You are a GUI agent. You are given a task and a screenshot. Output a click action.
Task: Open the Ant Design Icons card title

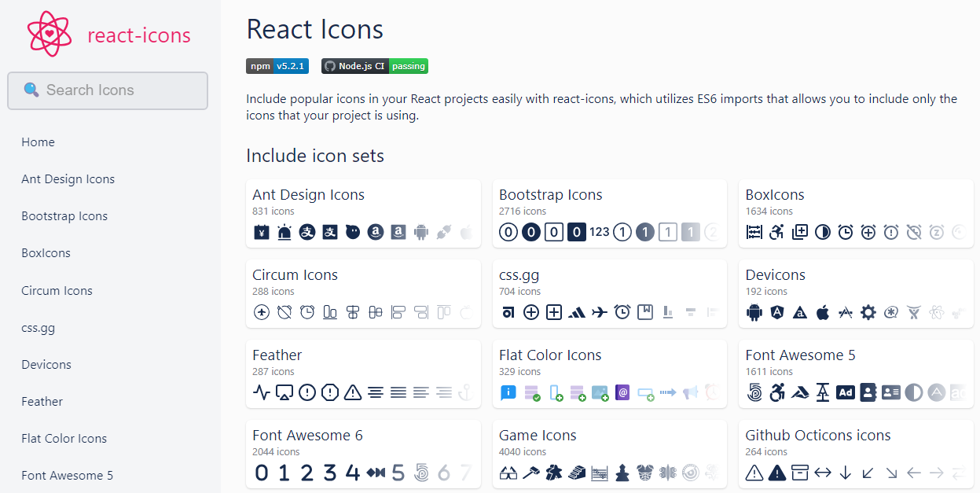pos(309,195)
